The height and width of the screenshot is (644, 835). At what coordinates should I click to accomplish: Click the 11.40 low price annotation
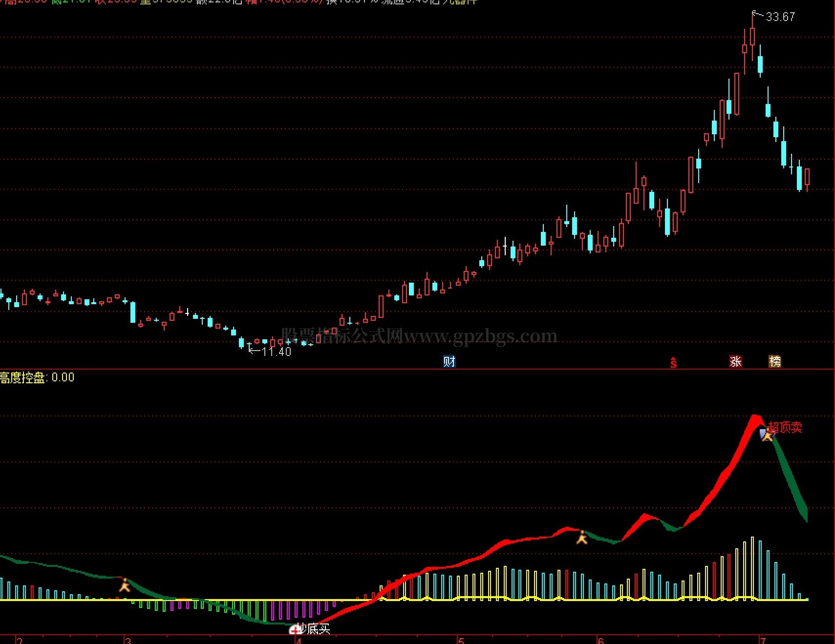[x=277, y=352]
